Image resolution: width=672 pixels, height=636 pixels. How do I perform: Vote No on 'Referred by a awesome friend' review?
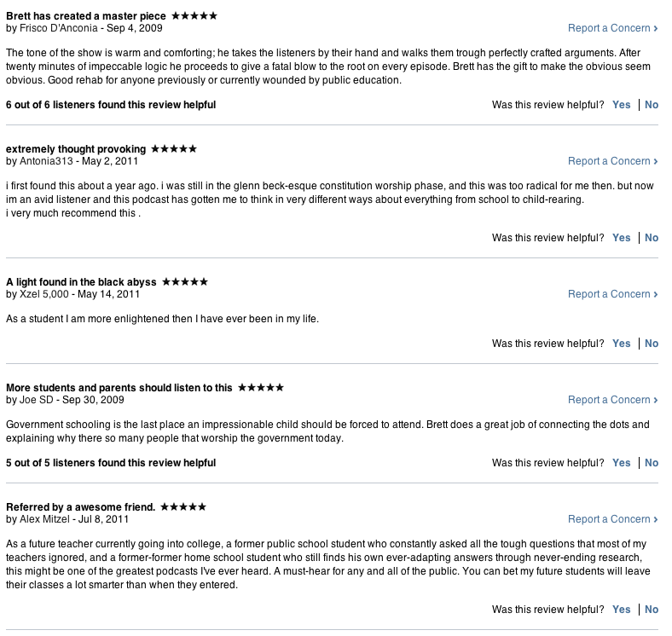tap(652, 610)
